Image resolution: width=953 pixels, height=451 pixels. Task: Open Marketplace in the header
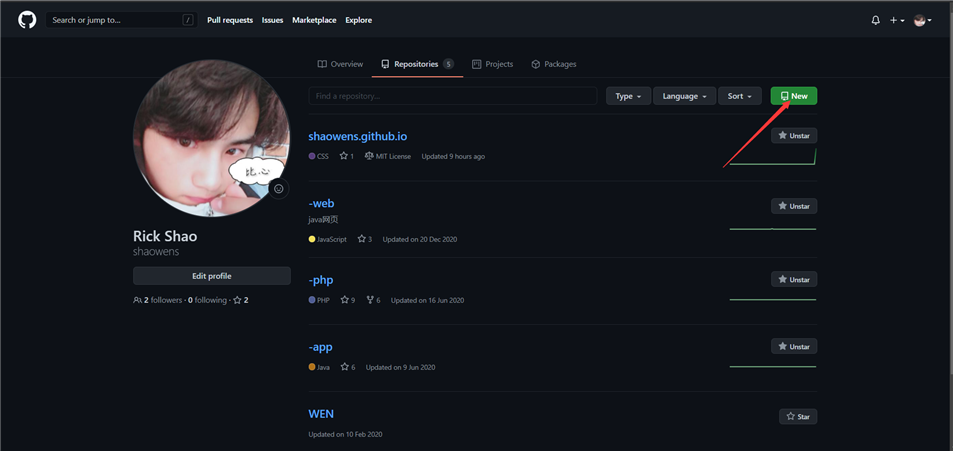(x=314, y=20)
